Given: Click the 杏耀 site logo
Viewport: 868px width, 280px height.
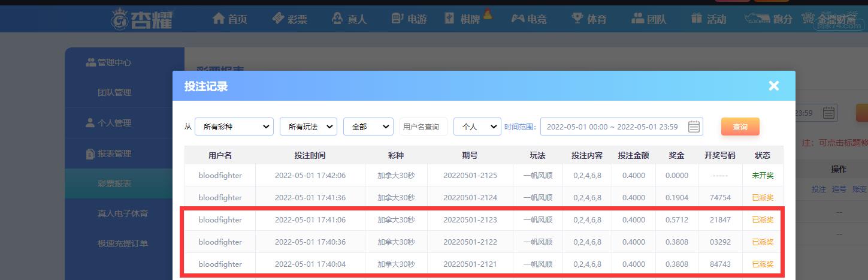Looking at the screenshot, I should coord(142,19).
